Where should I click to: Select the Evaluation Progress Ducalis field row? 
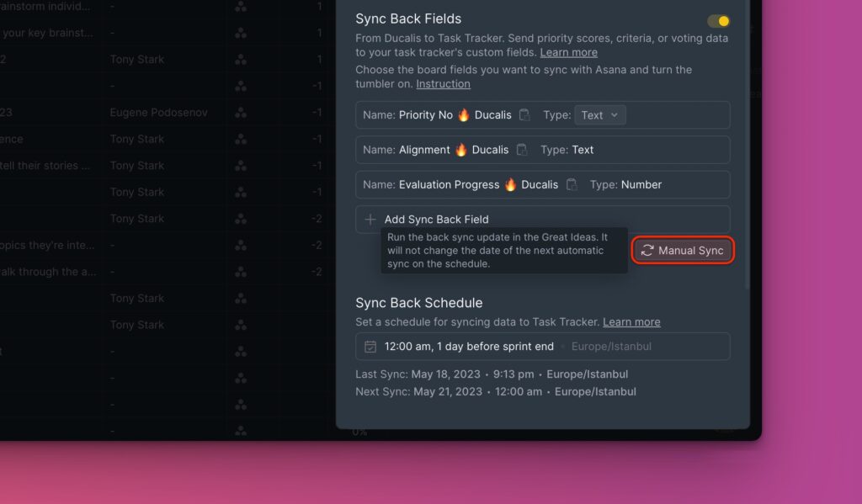pyautogui.click(x=543, y=184)
